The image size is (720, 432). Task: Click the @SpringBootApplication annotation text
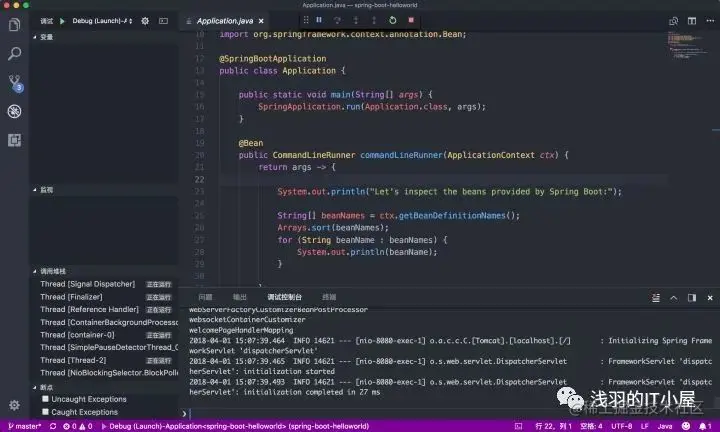click(273, 59)
